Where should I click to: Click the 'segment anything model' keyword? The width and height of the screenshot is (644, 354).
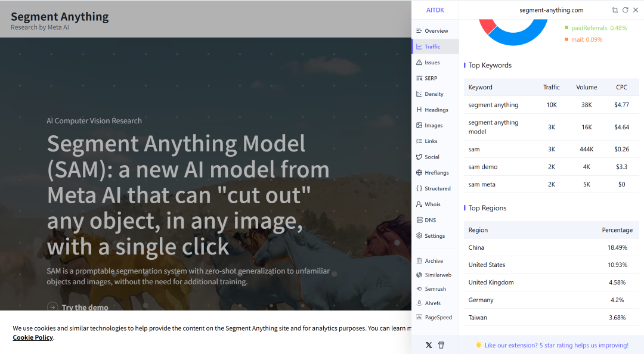click(x=493, y=127)
